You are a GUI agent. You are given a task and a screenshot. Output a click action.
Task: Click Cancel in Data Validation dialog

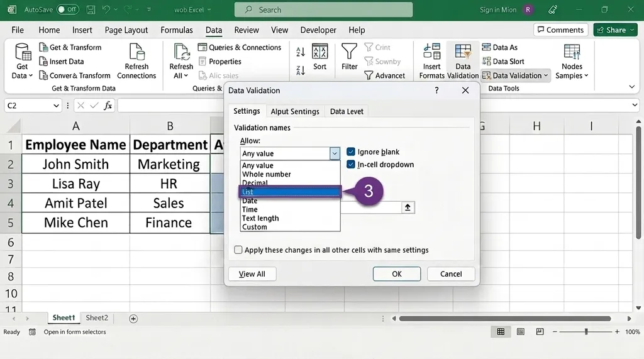point(451,274)
